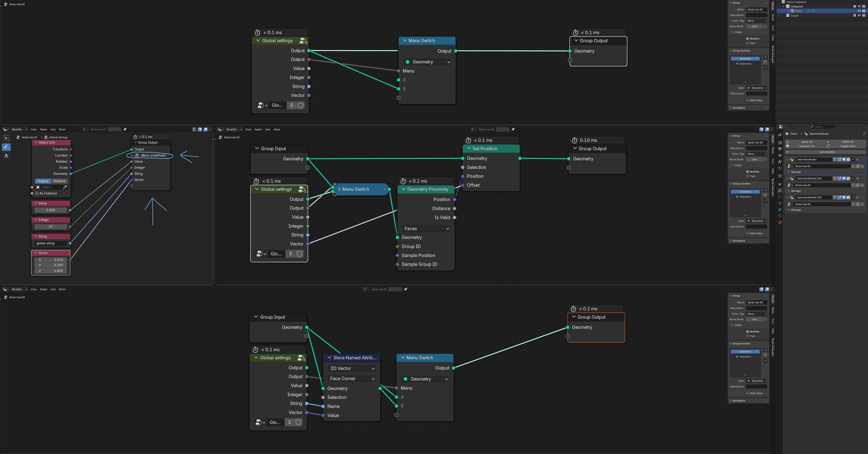Remove GeometryNodes.001 modifier with X icon

[x=857, y=179]
